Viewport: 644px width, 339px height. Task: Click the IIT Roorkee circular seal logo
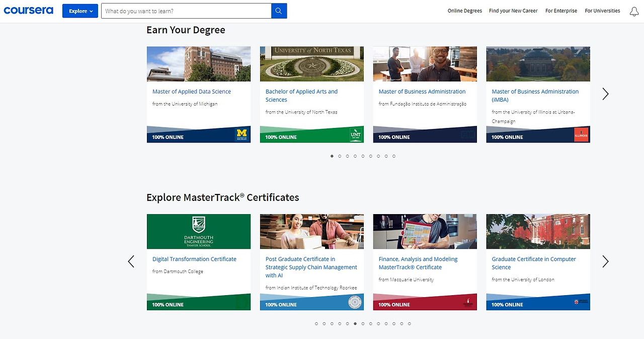(x=355, y=302)
